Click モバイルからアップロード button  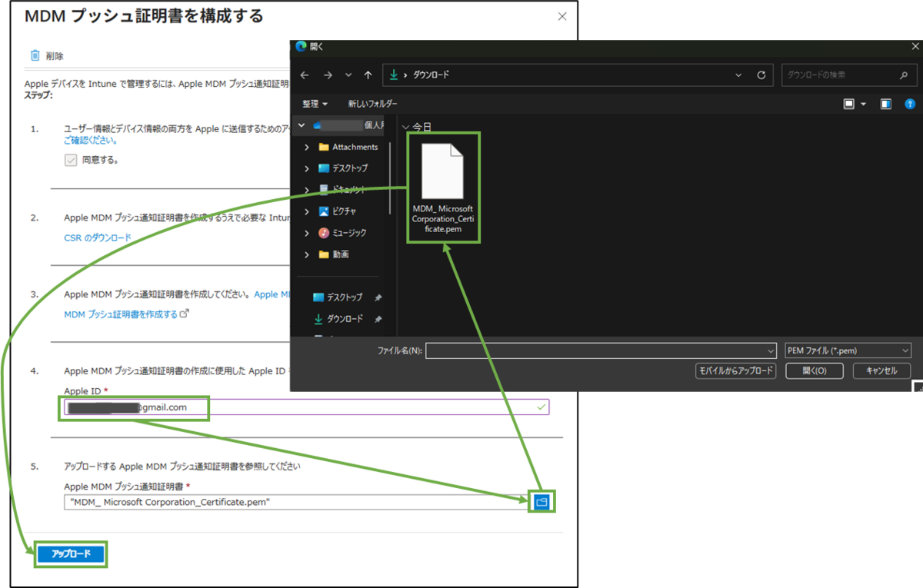pyautogui.click(x=735, y=370)
